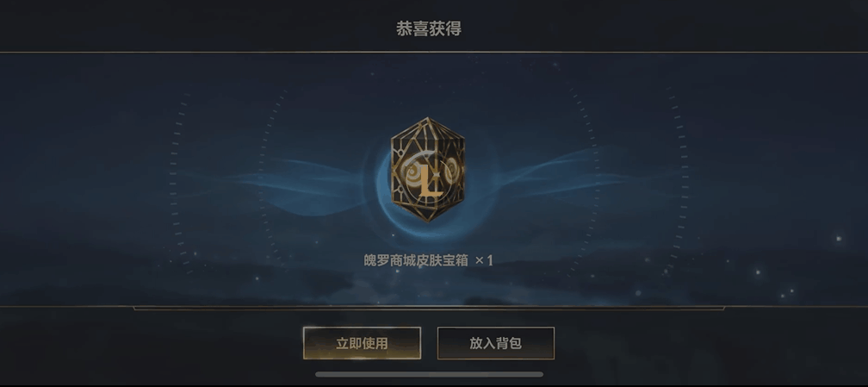This screenshot has width=868, height=387.
Task: Click the 恭喜获得 title text
Action: 429,28
